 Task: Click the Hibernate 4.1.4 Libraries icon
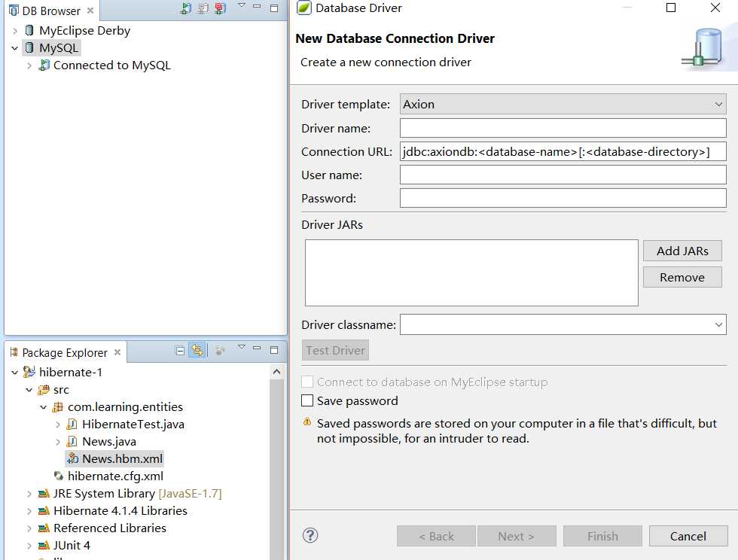point(44,510)
